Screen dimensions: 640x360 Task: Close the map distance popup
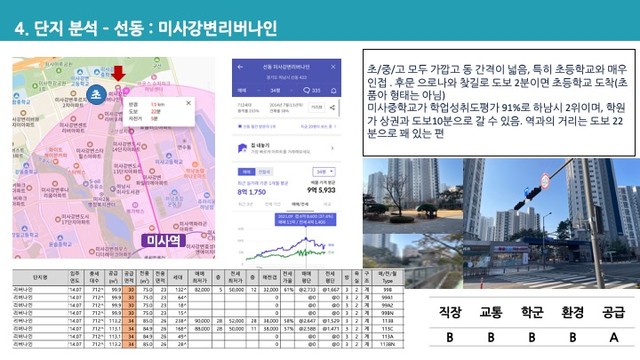point(188,103)
